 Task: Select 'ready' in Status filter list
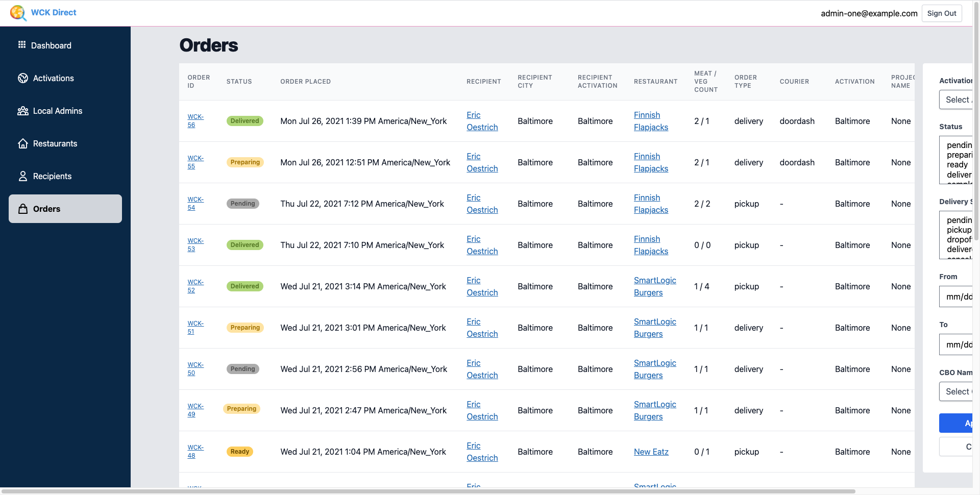957,164
